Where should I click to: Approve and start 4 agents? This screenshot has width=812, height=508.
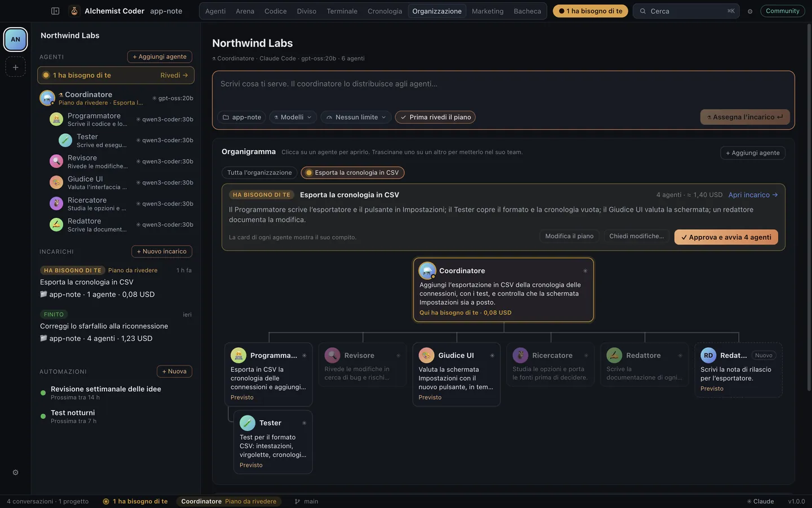726,237
